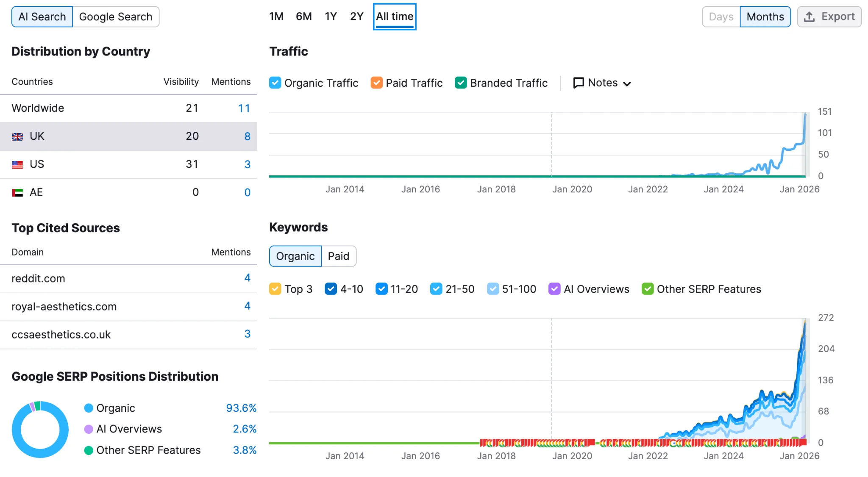Click the Organic 93.6% value
This screenshot has height=477, width=868.
[241, 408]
